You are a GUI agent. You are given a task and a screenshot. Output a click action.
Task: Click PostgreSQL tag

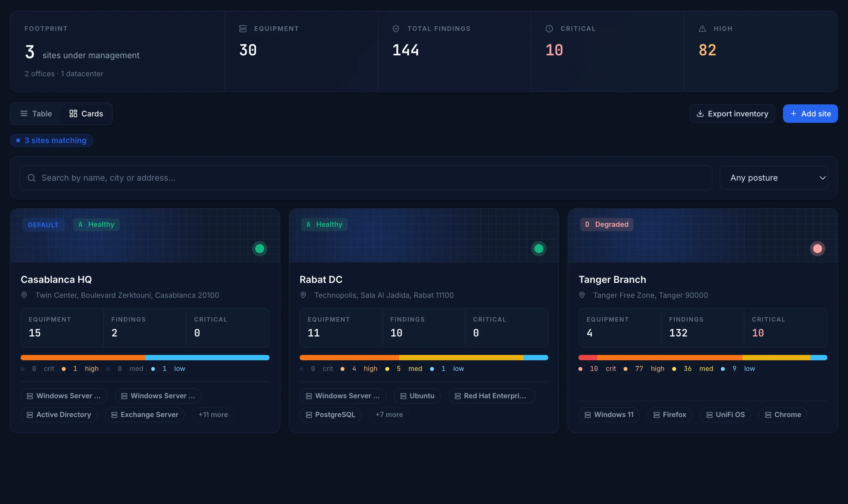tap(331, 415)
